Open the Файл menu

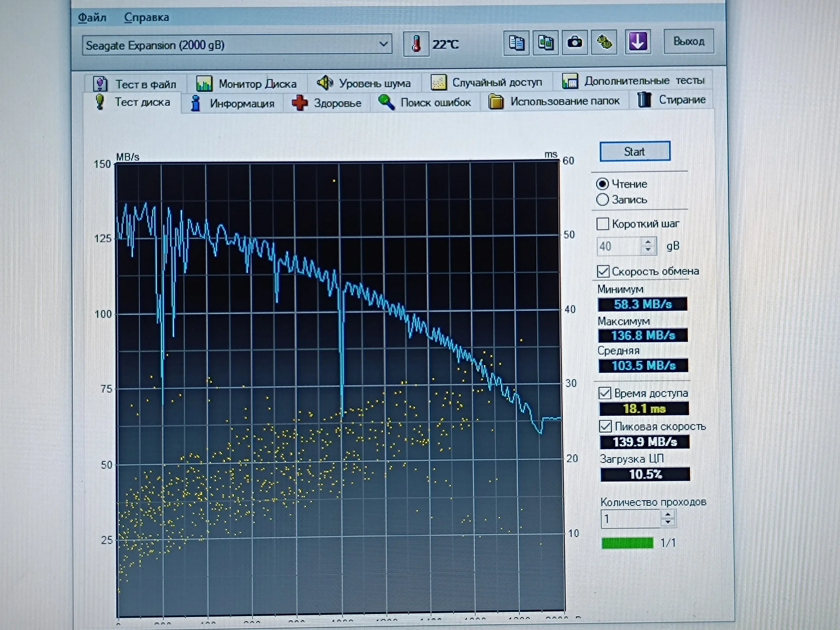[92, 18]
